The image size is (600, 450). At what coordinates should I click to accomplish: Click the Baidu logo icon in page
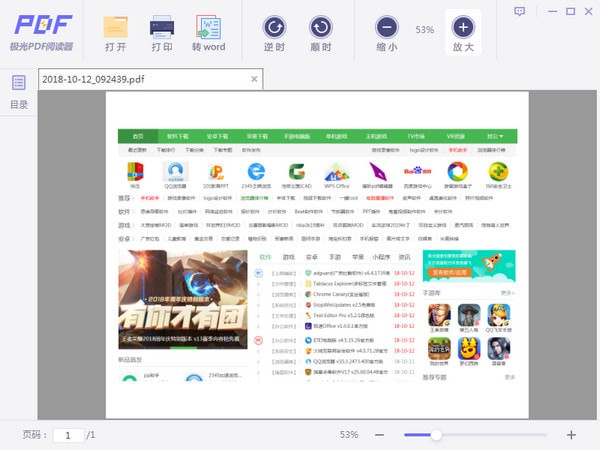[417, 171]
